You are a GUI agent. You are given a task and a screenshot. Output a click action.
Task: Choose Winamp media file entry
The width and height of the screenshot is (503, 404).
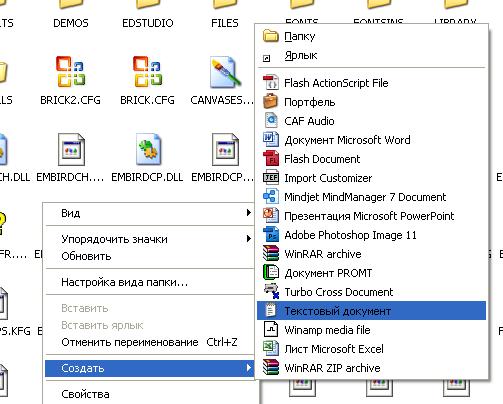(371, 330)
